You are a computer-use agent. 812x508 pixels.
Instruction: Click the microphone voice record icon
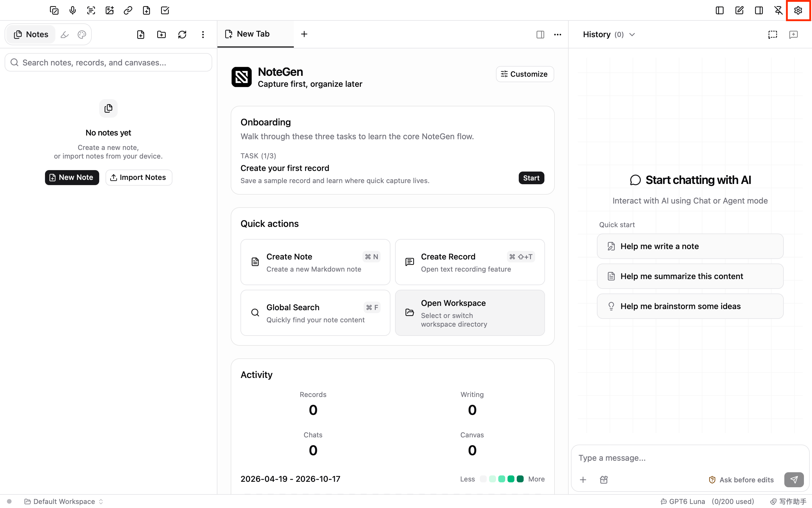pos(73,10)
